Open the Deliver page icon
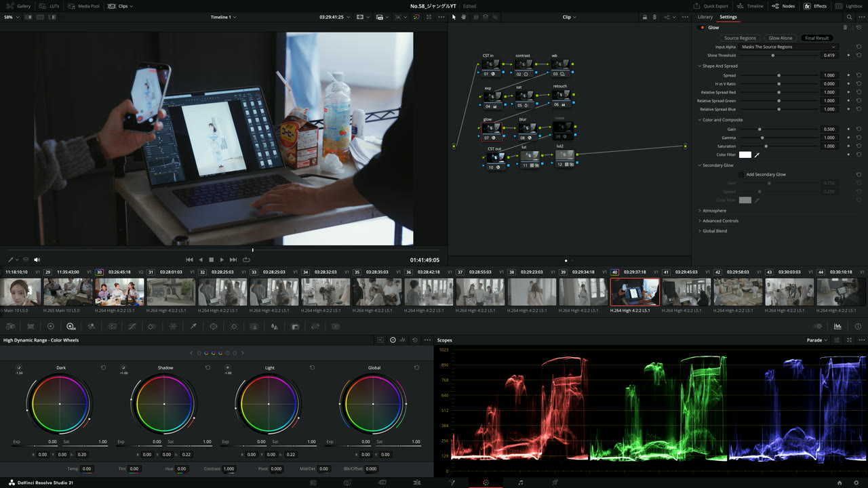 [x=555, y=483]
